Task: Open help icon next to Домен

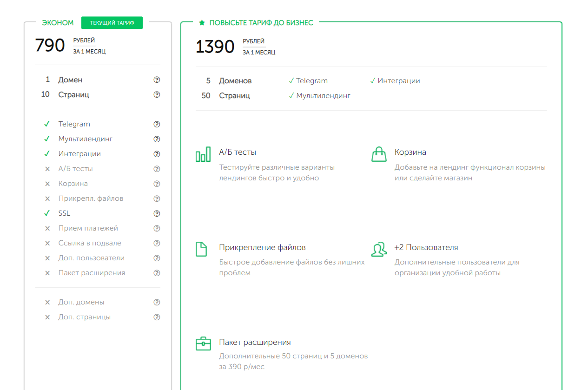Action: coord(157,80)
